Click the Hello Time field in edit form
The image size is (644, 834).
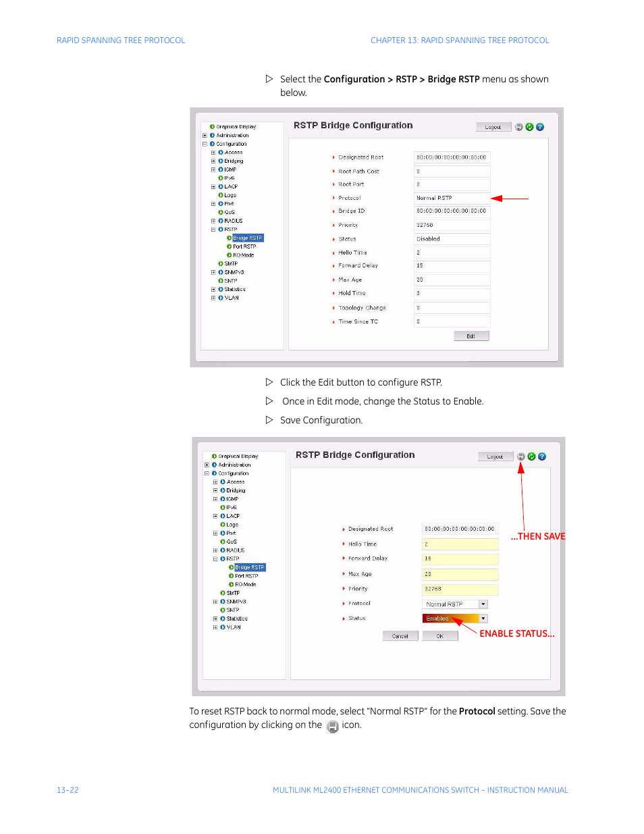pyautogui.click(x=460, y=544)
